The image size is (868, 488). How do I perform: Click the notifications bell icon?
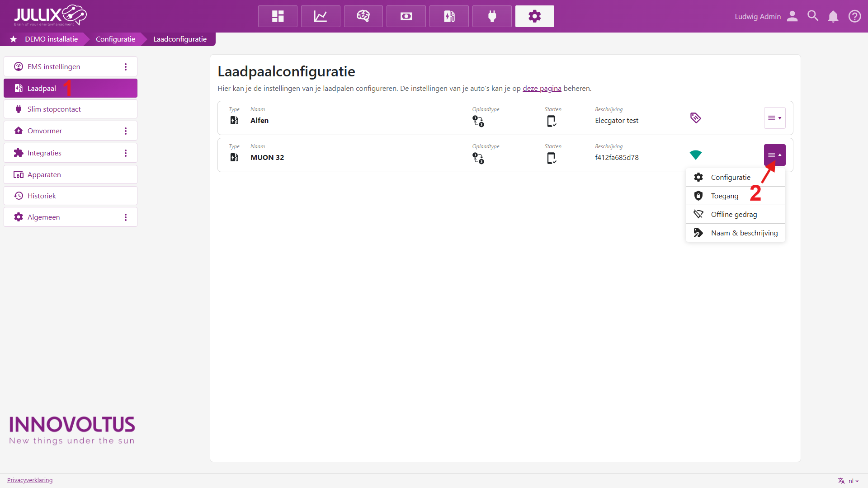coord(833,16)
